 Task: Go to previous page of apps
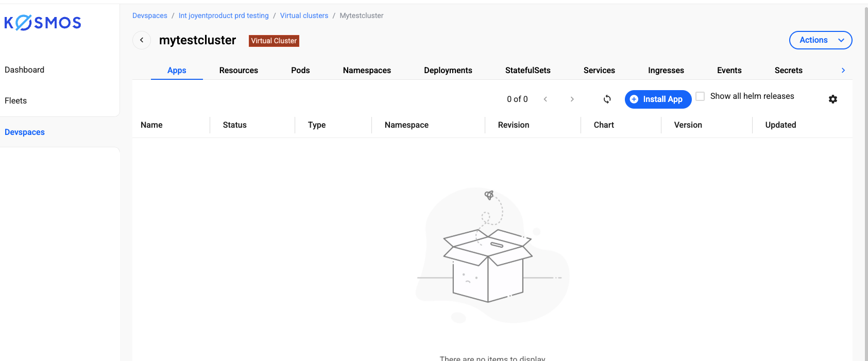point(546,99)
